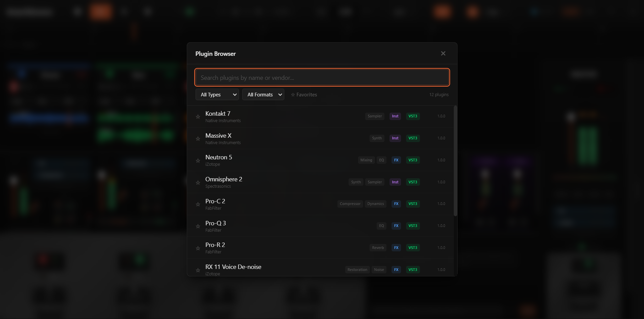
Task: Click the Sampler tag on Kontakt 7
Action: (x=375, y=116)
